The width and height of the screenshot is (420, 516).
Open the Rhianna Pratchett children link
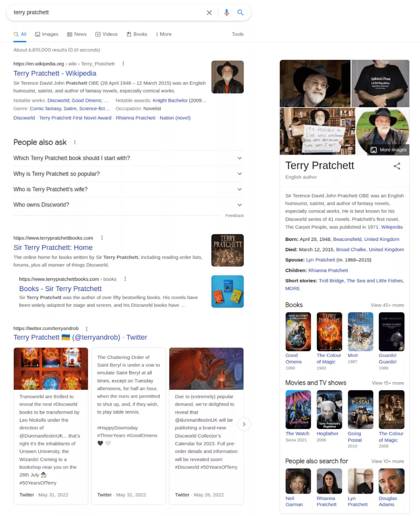pos(328,270)
